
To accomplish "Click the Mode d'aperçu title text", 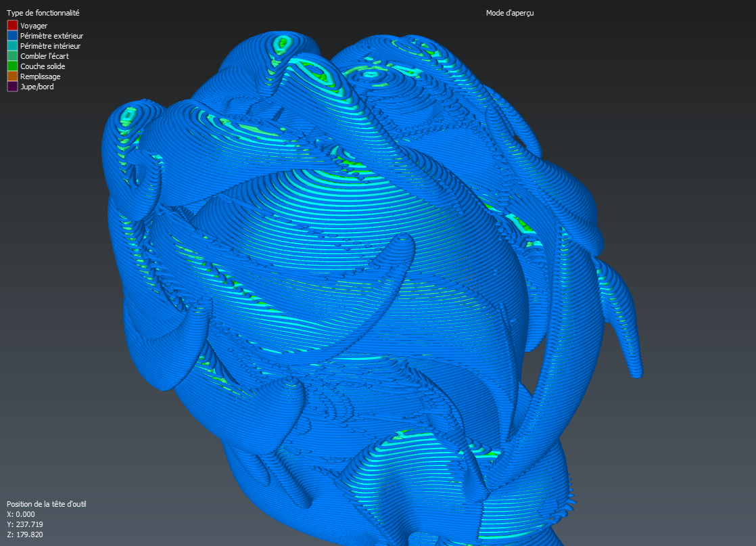I will point(510,14).
